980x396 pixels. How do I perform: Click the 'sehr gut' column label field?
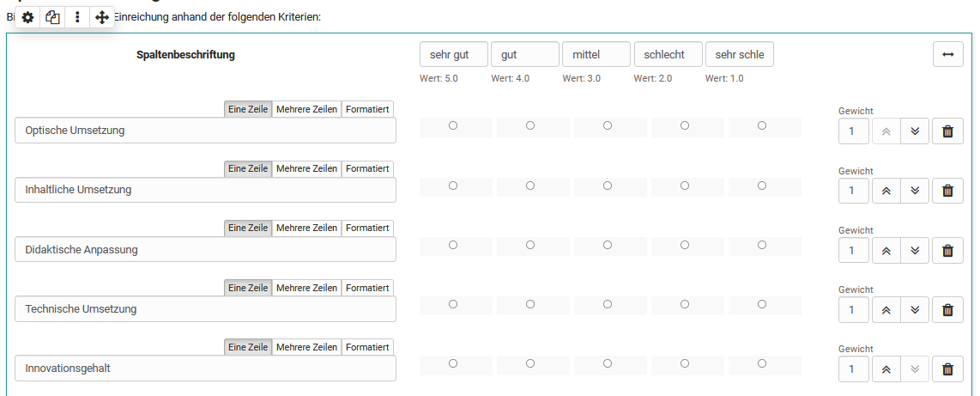(x=454, y=54)
